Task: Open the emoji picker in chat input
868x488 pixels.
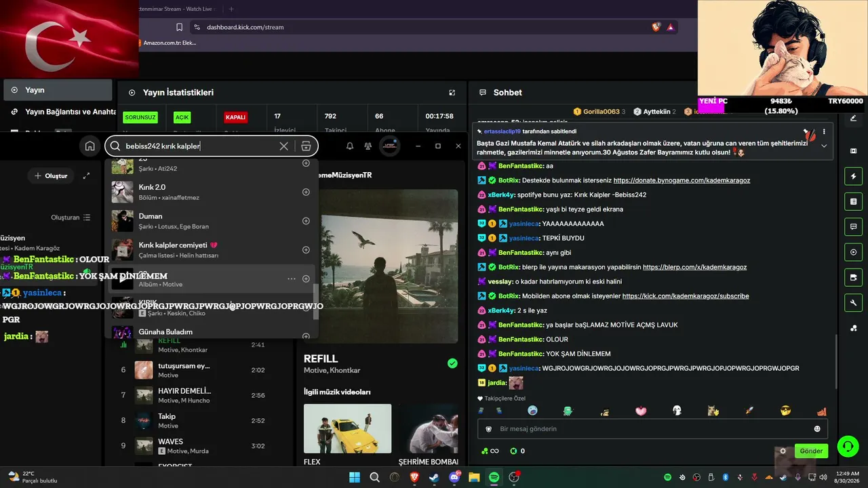Action: click(817, 429)
